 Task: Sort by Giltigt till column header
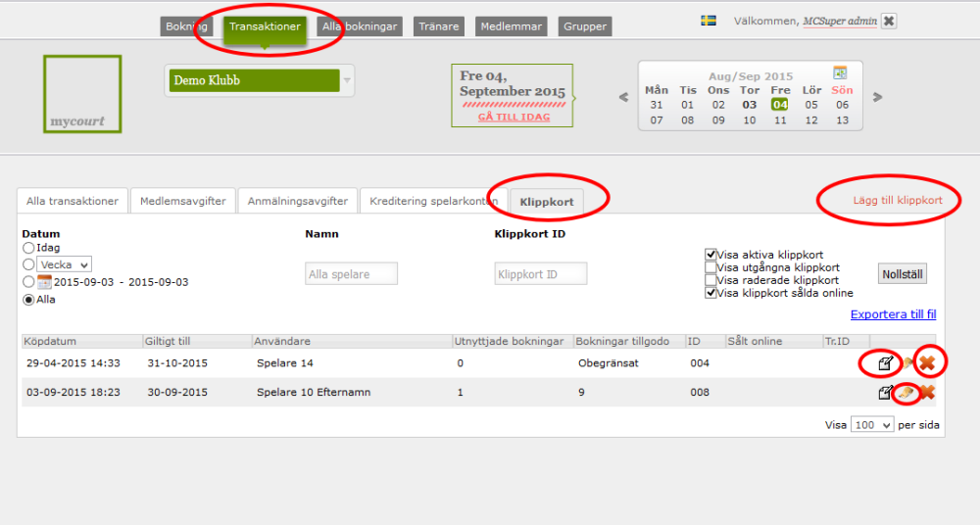197,341
